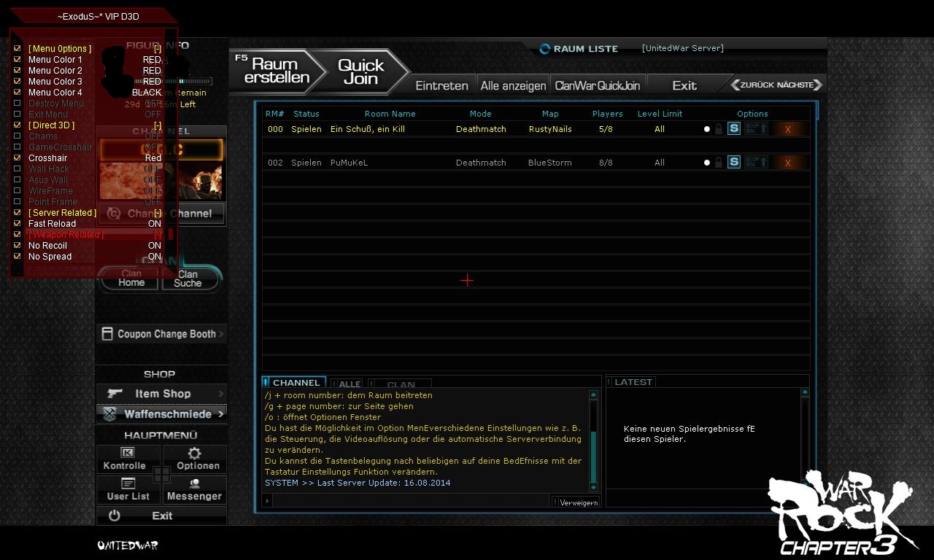
Task: Click the refresh icon on Change Channel
Action: pos(113,214)
